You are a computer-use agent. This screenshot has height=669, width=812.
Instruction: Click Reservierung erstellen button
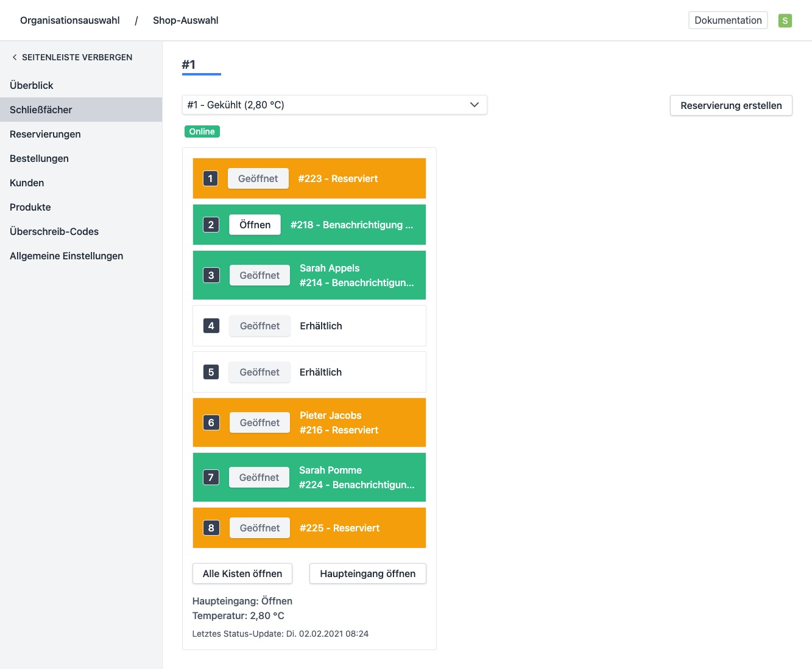click(x=730, y=105)
